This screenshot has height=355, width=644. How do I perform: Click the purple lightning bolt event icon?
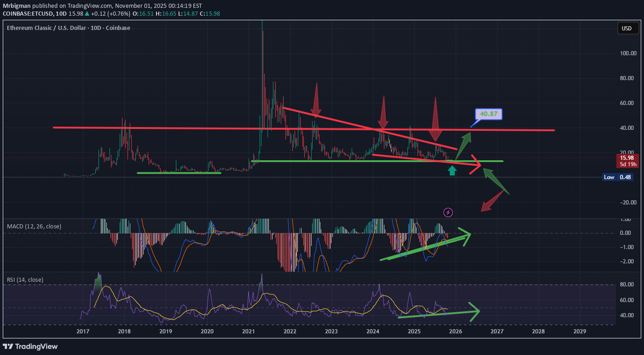[x=448, y=212]
